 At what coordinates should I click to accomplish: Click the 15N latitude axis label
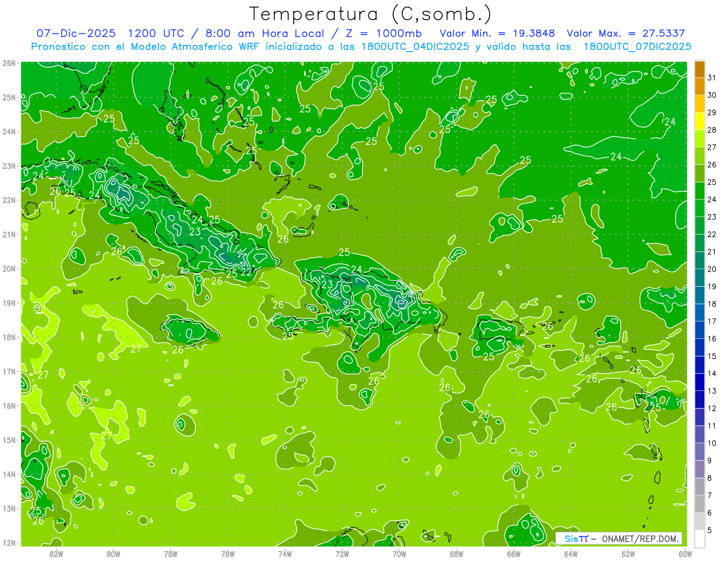[9, 440]
